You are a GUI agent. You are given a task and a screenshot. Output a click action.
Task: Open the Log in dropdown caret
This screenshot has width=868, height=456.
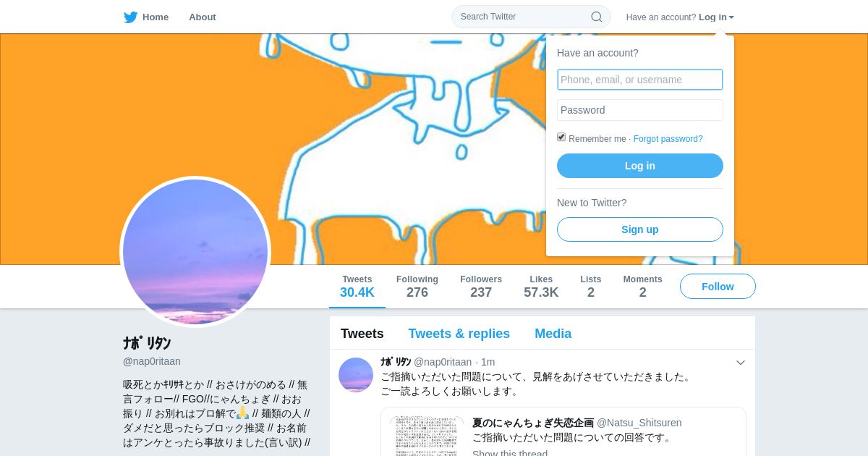731,17
